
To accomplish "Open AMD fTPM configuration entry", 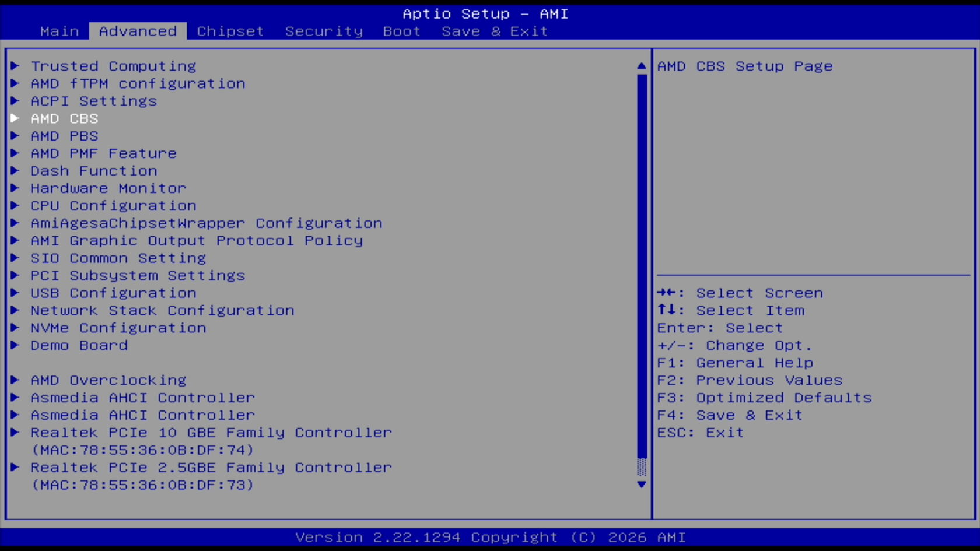I will point(138,84).
